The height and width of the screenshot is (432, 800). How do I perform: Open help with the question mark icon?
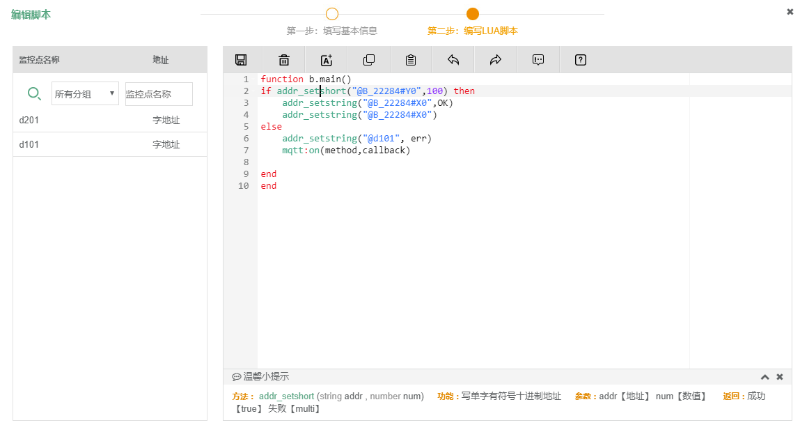(580, 60)
